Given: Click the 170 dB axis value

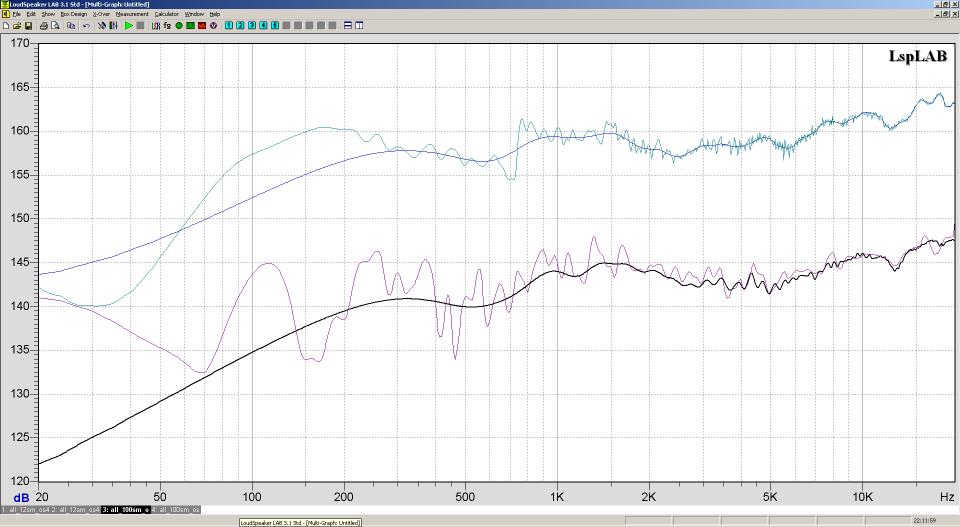Looking at the screenshot, I should [20, 43].
